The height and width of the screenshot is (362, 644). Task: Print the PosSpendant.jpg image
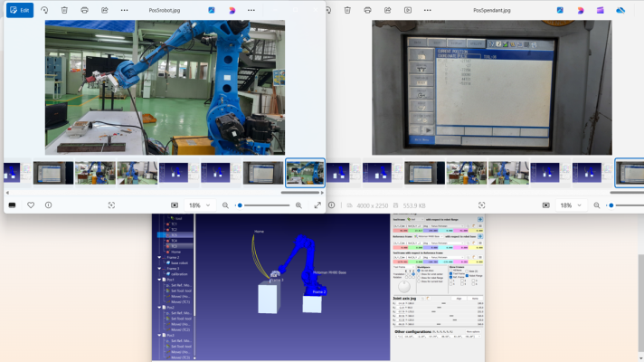coord(368,10)
